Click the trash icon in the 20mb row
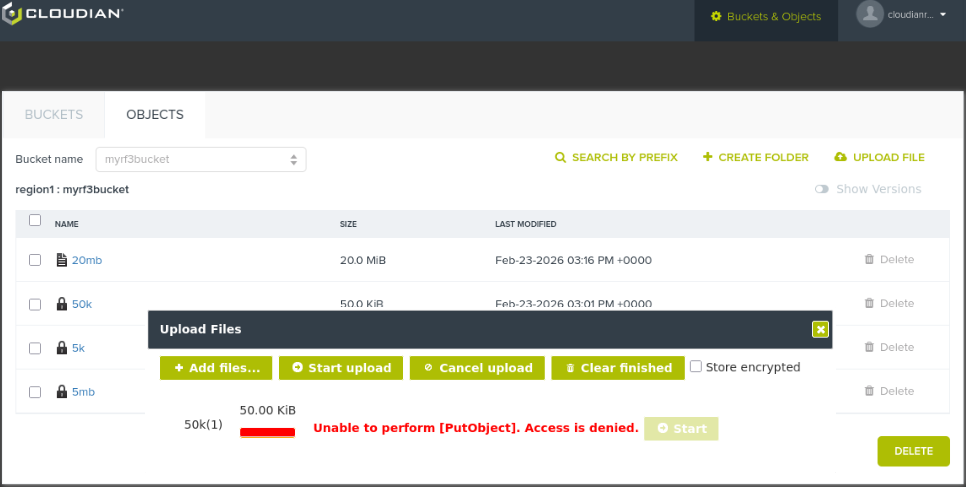This screenshot has width=966, height=487. (x=869, y=260)
